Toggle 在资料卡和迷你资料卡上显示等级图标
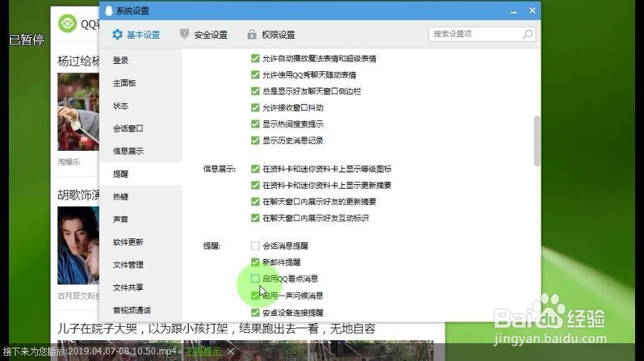The width and height of the screenshot is (644, 361). point(255,169)
